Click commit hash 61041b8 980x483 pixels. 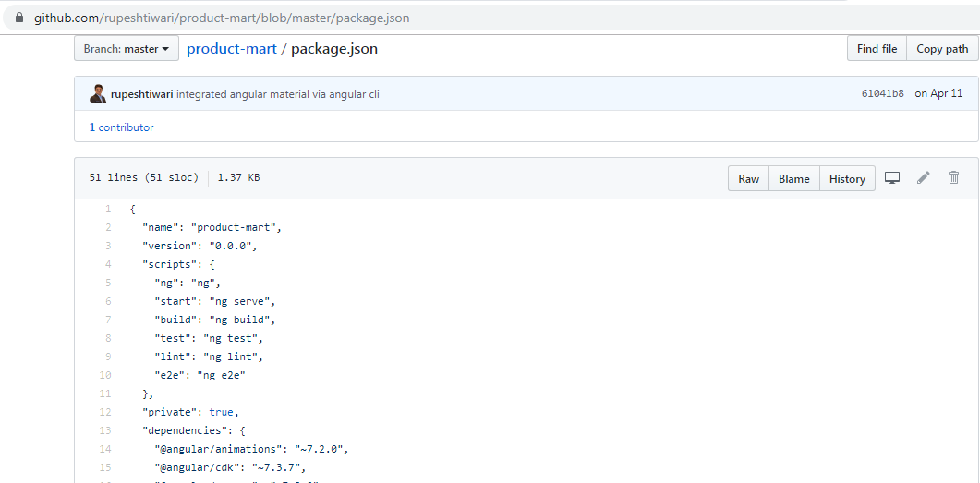(882, 94)
